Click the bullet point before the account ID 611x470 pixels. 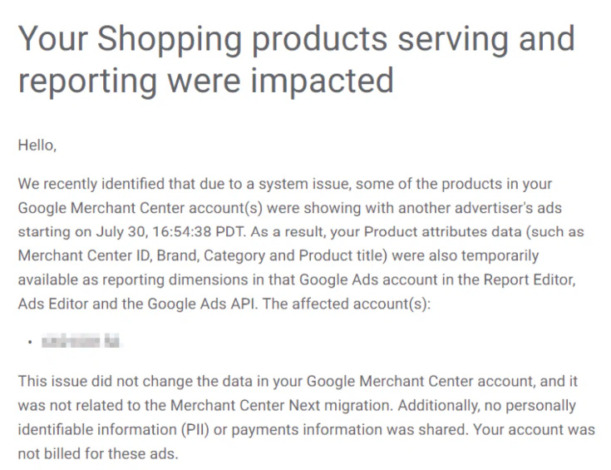pyautogui.click(x=30, y=342)
